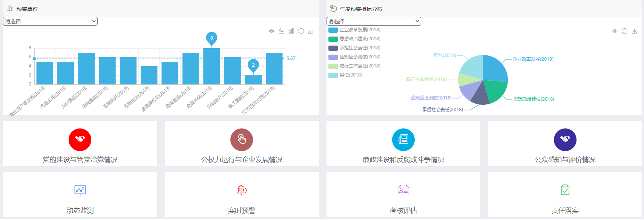Download the 预警单位 bar chart image
This screenshot has width=644, height=220.
311,31
